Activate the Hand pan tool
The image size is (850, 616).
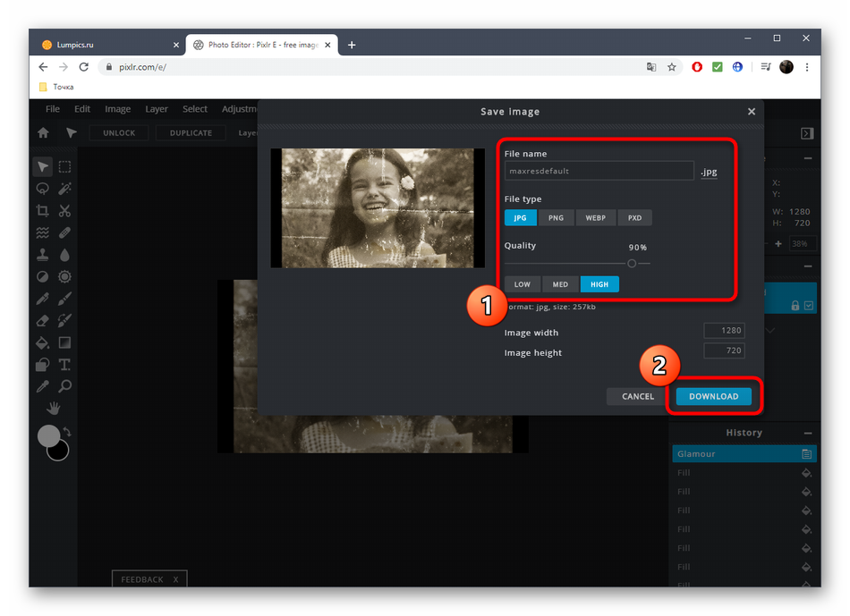point(54,409)
